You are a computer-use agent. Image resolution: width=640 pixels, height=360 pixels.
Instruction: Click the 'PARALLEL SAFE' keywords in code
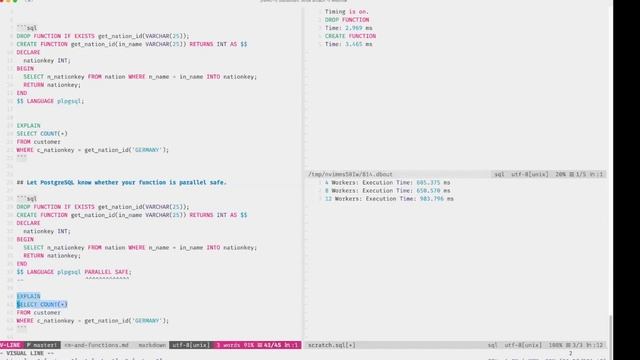pyautogui.click(x=108, y=272)
